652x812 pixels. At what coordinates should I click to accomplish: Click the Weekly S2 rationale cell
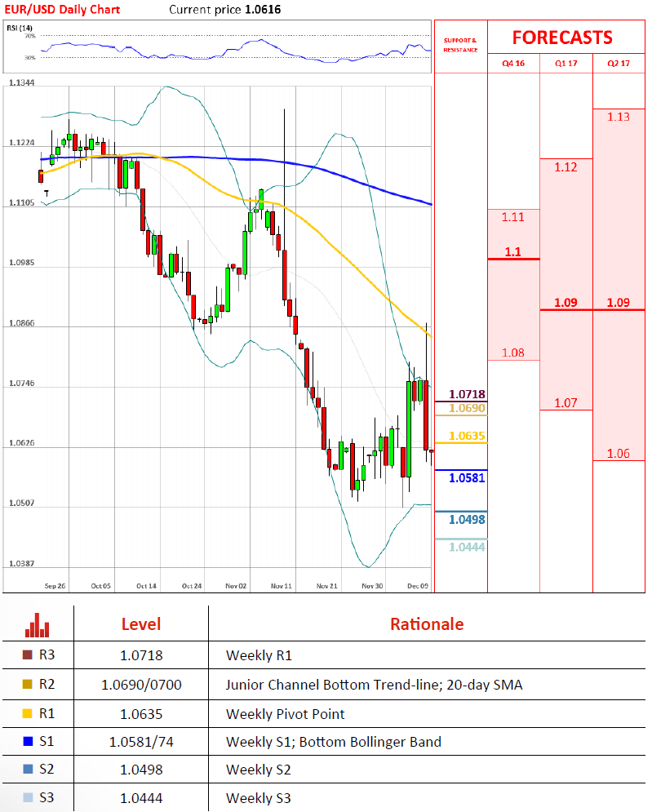point(259,770)
